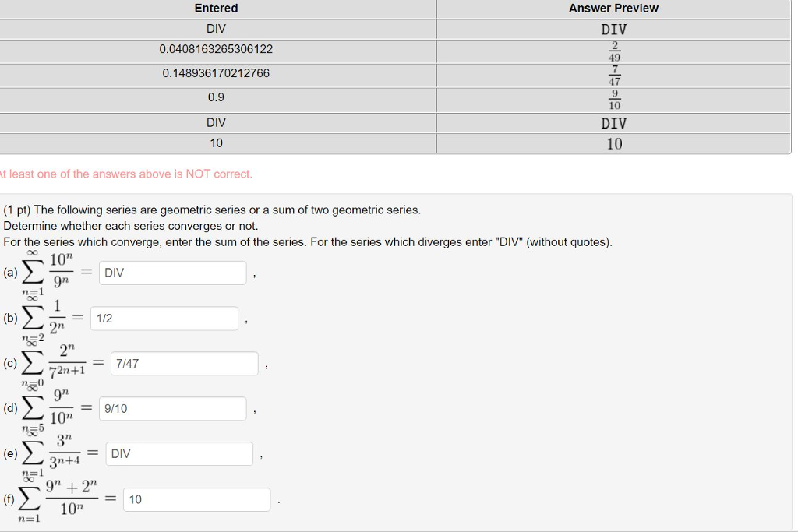Viewport: 798px width, 532px height.
Task: Click the first DIV answer preview cell
Action: click(614, 29)
